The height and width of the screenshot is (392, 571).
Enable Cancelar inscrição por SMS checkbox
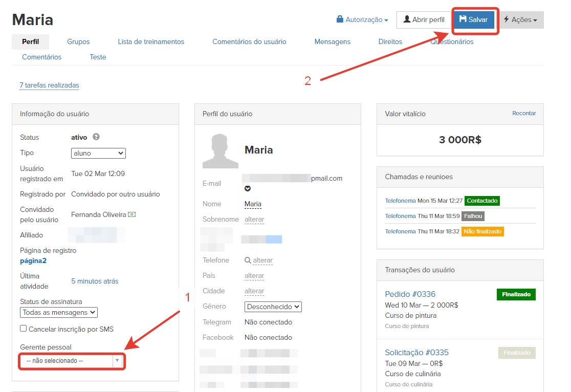pos(24,329)
